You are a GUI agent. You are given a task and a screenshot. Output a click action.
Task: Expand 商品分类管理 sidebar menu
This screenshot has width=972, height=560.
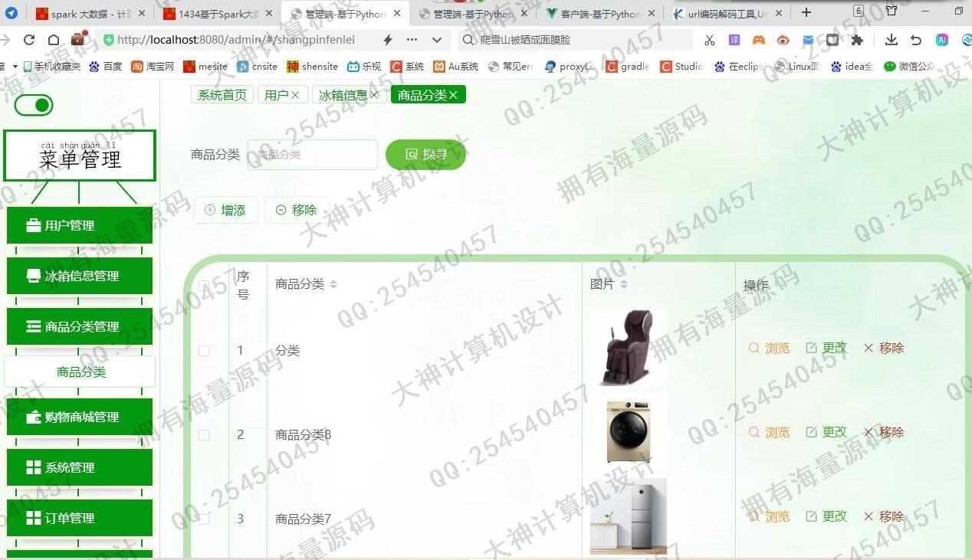point(80,326)
